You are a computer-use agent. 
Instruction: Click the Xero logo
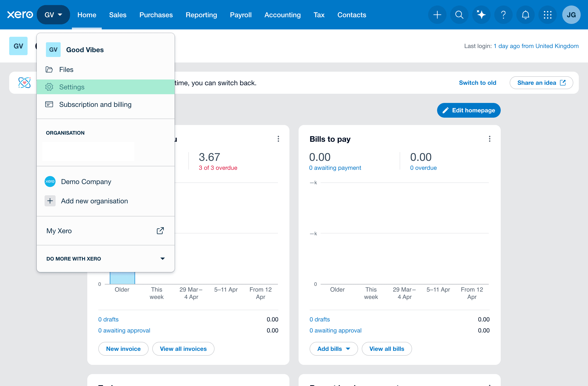click(x=20, y=15)
